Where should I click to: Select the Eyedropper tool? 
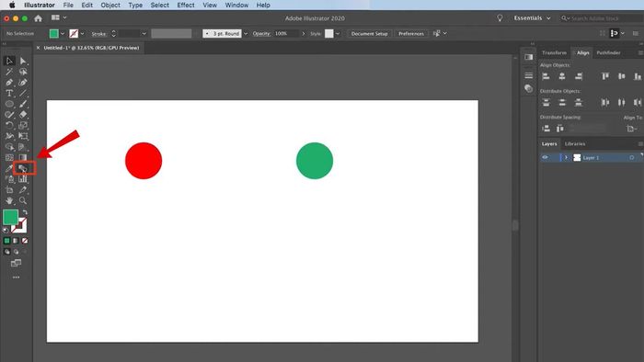9,168
